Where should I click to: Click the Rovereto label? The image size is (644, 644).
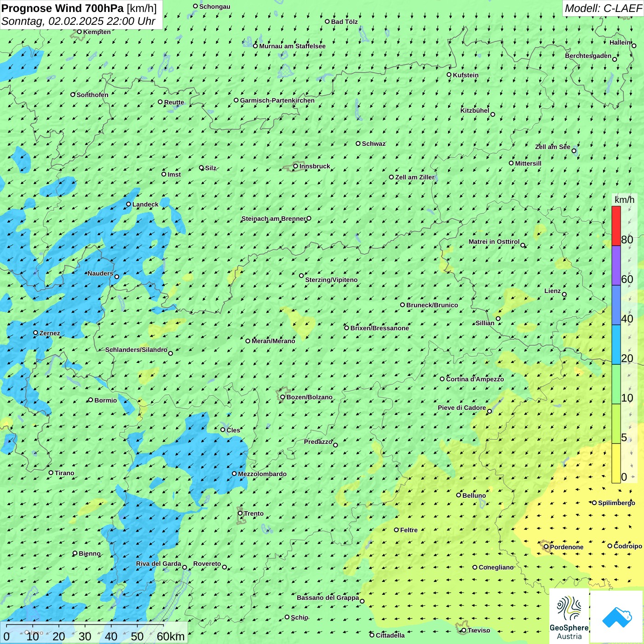pyautogui.click(x=207, y=563)
